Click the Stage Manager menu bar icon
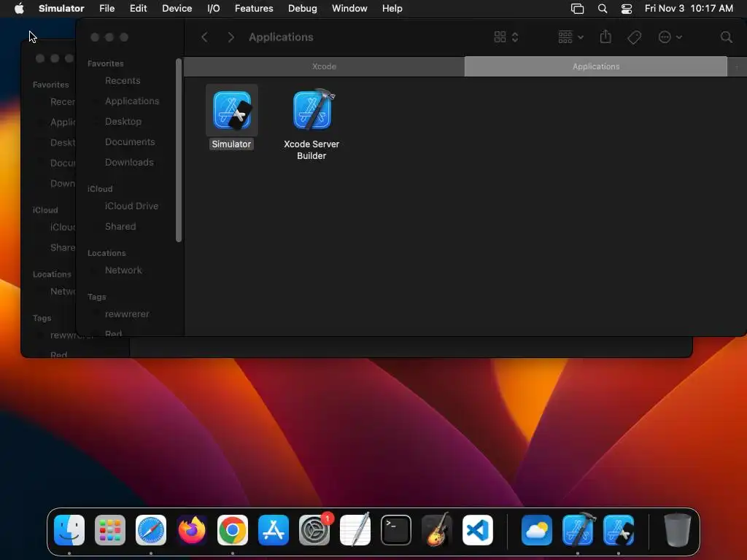The height and width of the screenshot is (560, 747). pyautogui.click(x=578, y=9)
